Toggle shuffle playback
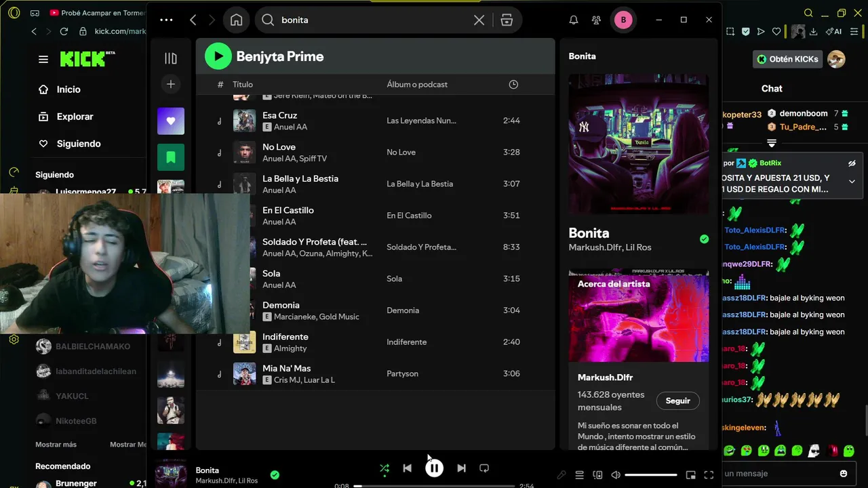This screenshot has height=488, width=868. 384,468
